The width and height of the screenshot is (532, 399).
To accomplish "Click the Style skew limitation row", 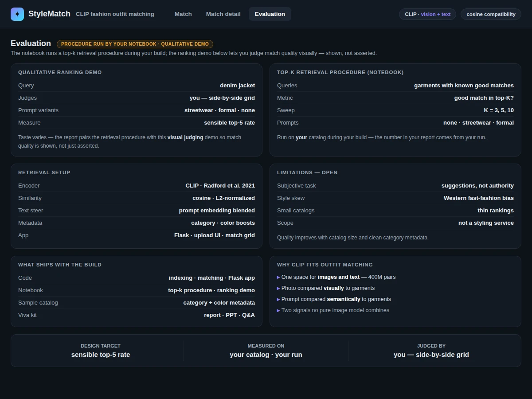I will [395, 198].
